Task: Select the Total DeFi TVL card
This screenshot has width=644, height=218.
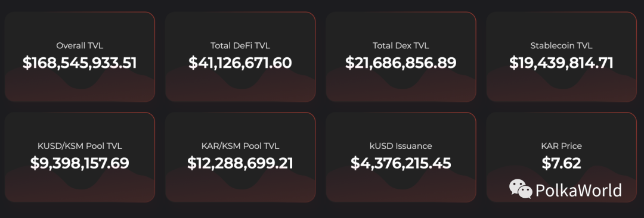Action: pos(240,57)
